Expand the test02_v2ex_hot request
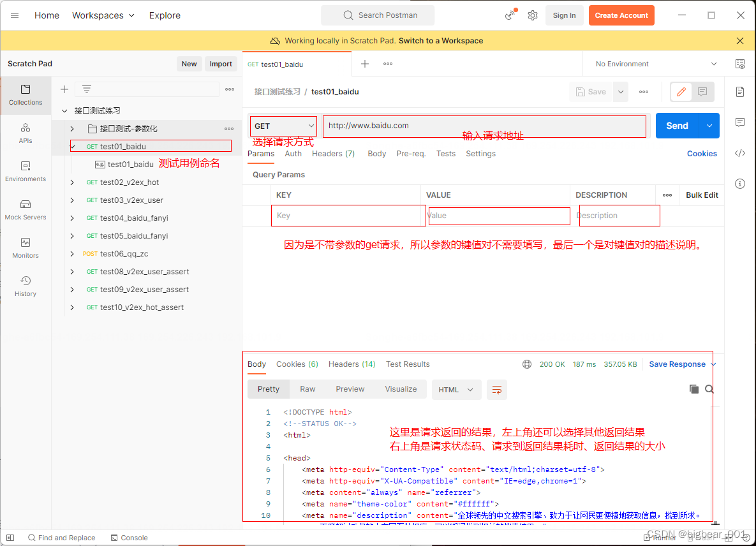Screen dimensions: 756x546 [72, 182]
